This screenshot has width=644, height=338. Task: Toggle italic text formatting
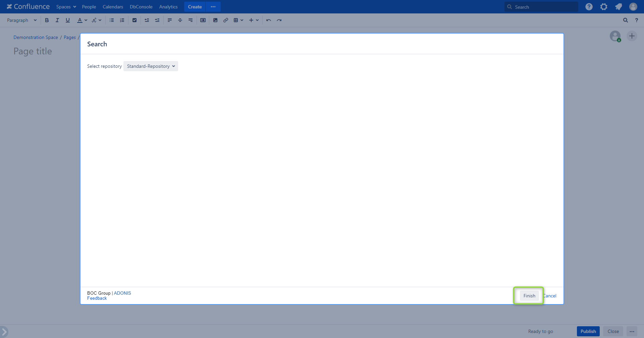57,20
